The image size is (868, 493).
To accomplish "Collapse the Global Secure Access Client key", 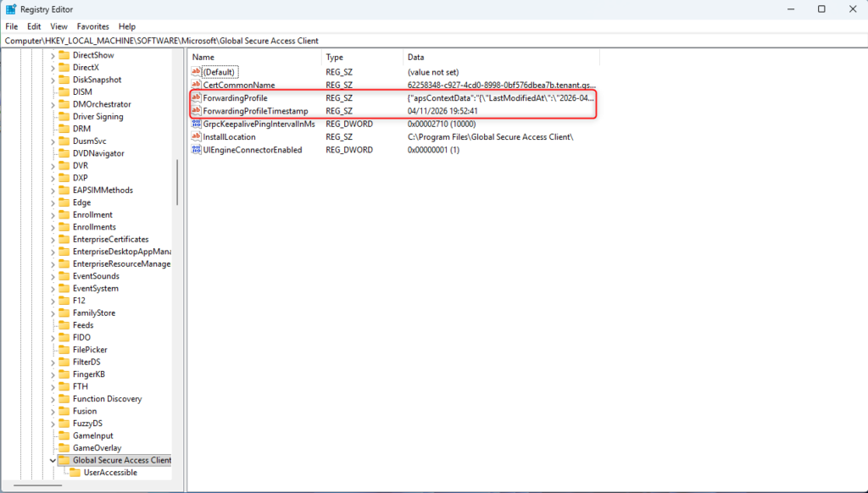I will pos(53,460).
